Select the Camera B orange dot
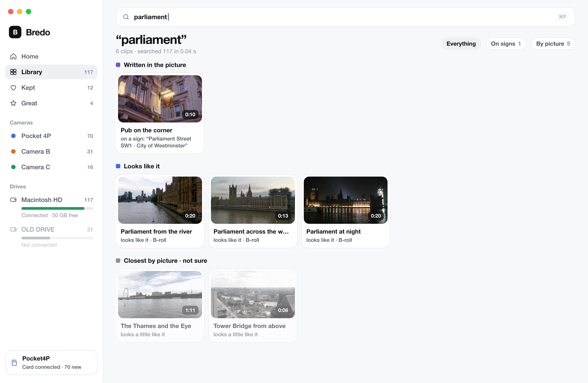Viewport: 588px width, 383px height. click(x=13, y=151)
